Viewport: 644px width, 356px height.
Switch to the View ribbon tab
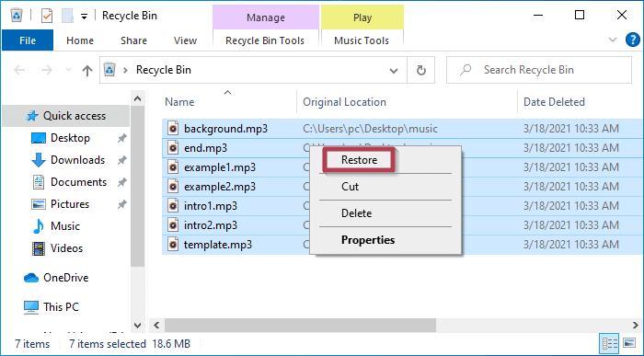pos(185,40)
